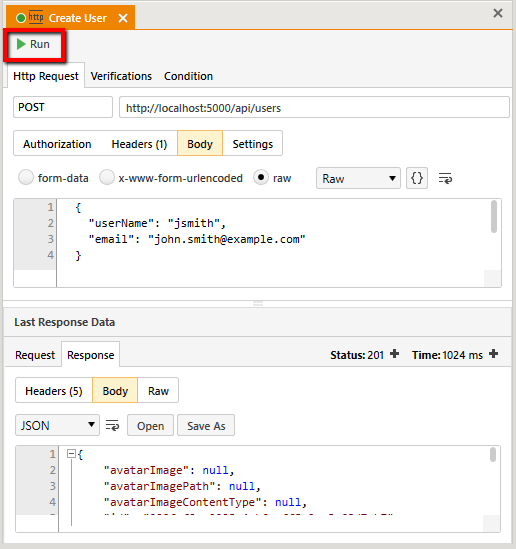This screenshot has width=516, height=549.
Task: Open the JSON response format dropdown
Action: 57,425
